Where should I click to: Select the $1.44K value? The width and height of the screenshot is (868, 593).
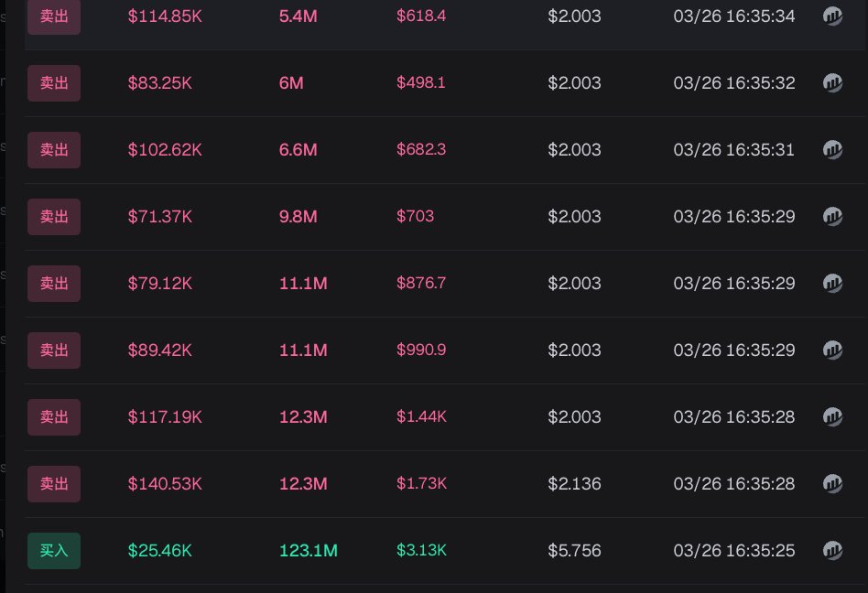pos(422,416)
